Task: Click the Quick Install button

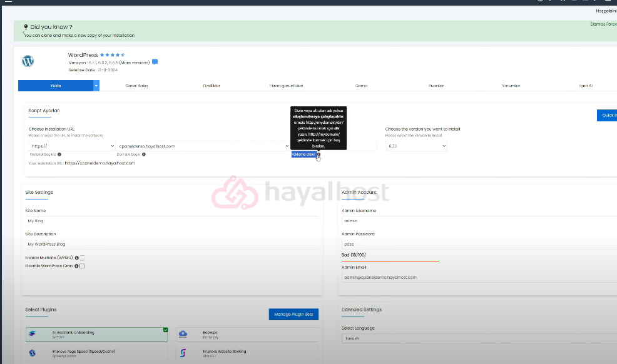Action: (x=607, y=116)
